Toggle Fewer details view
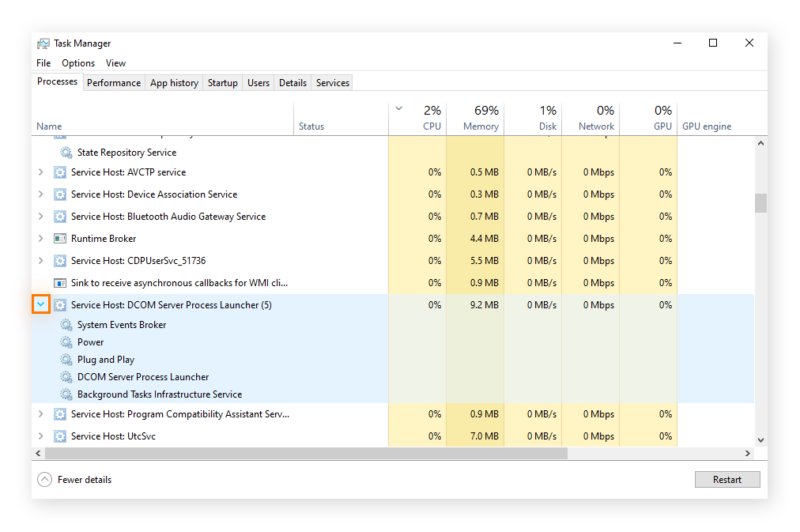 (x=74, y=480)
